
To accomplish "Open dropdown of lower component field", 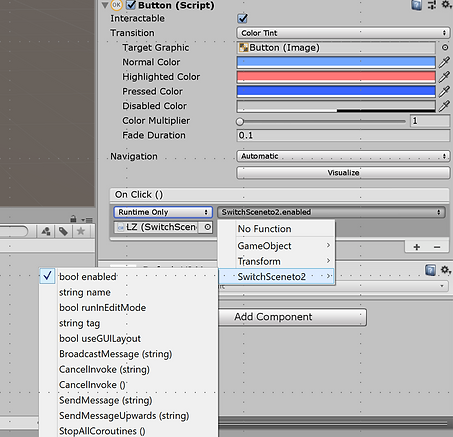I will 442,286.
